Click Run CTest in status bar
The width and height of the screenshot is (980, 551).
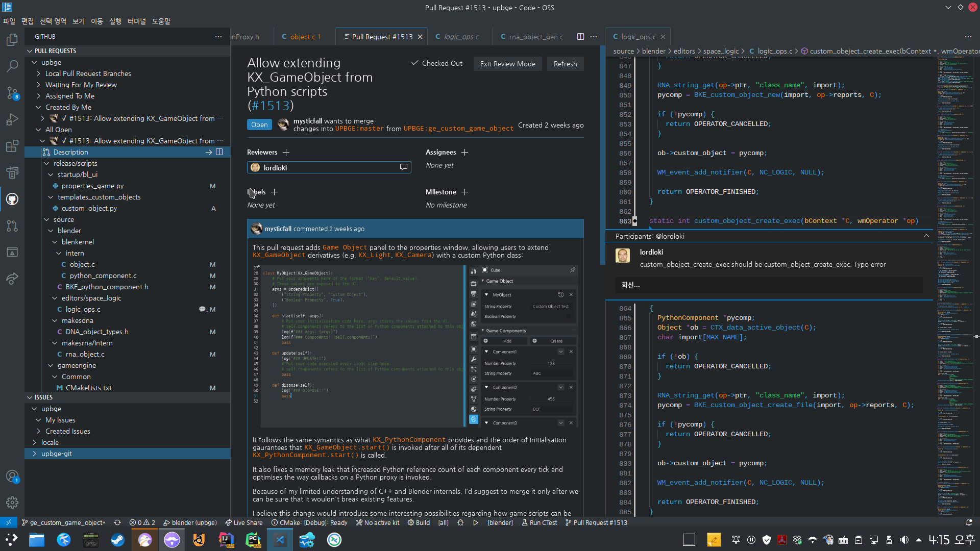point(540,522)
